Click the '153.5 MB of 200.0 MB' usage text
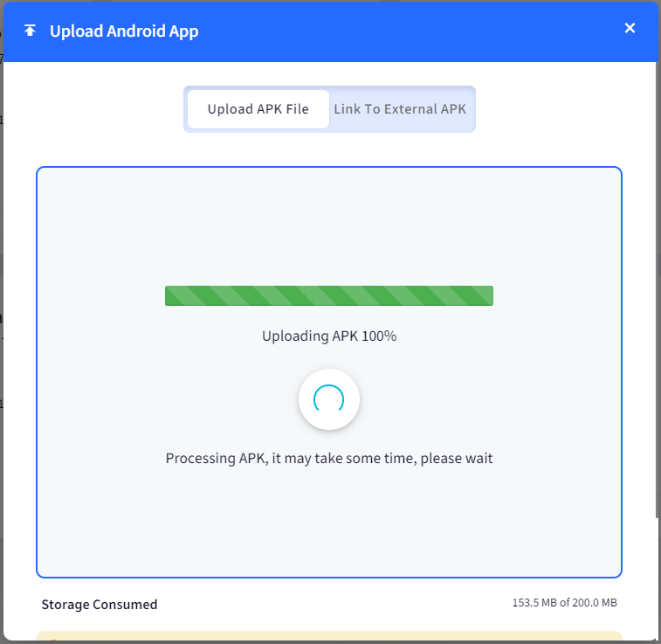This screenshot has height=644, width=661. click(564, 603)
